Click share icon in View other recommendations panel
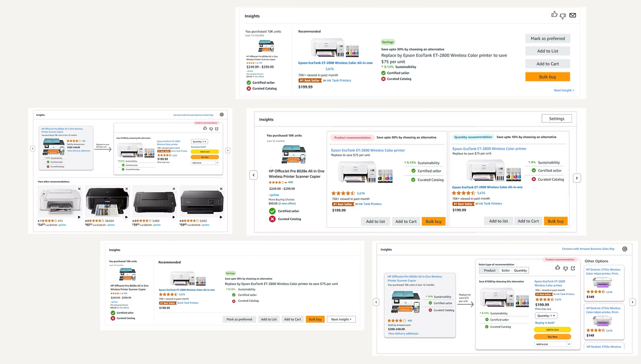 point(217,129)
